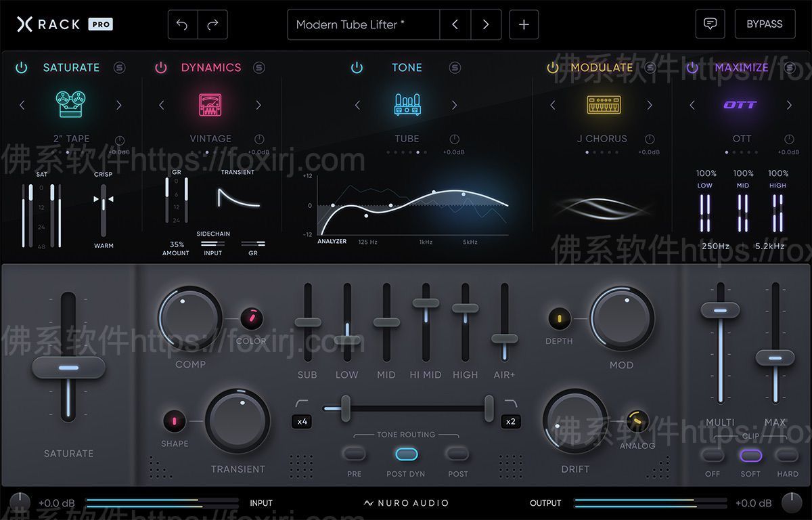Click the undo arrow icon
The image size is (812, 520).
pos(182,24)
